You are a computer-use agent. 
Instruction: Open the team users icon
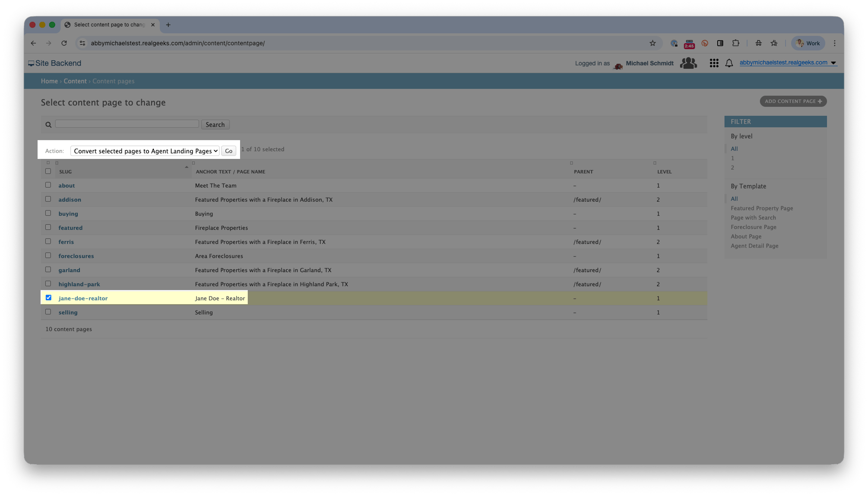click(x=688, y=63)
